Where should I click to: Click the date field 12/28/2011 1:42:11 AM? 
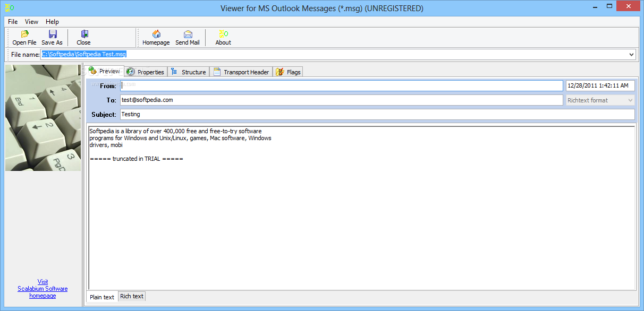(600, 85)
